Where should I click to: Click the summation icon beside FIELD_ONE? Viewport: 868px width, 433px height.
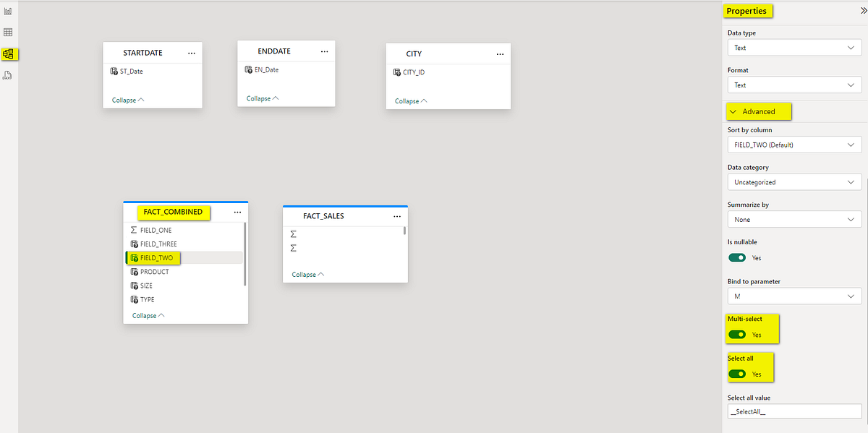point(133,230)
